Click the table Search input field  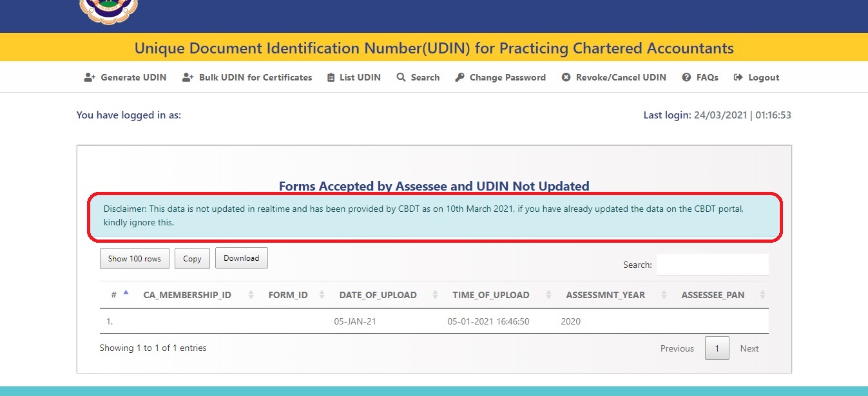[712, 265]
